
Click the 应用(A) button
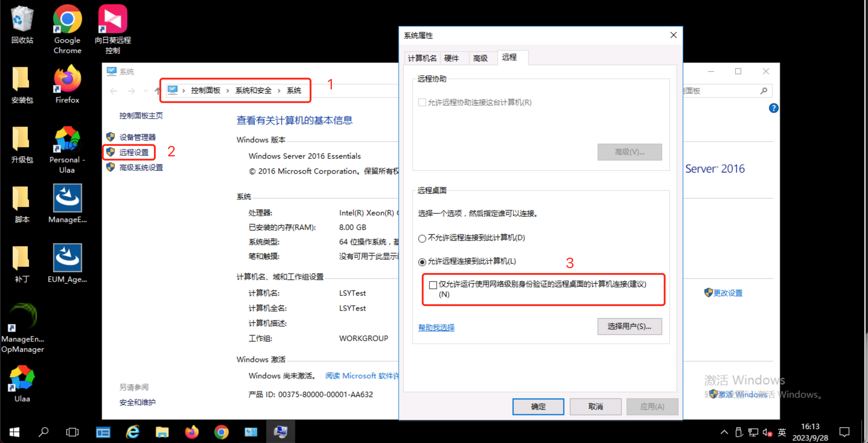(x=652, y=406)
